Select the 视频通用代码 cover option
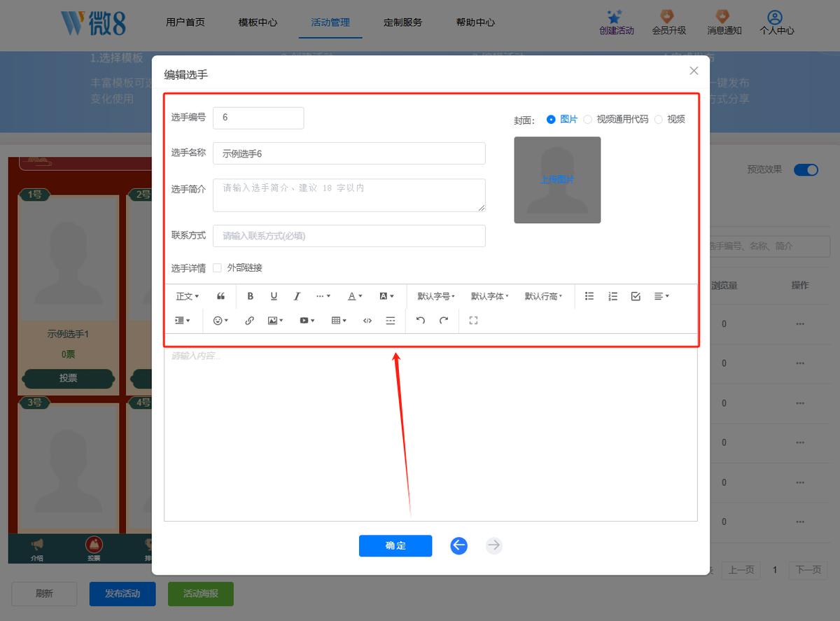The image size is (840, 621). pos(616,120)
